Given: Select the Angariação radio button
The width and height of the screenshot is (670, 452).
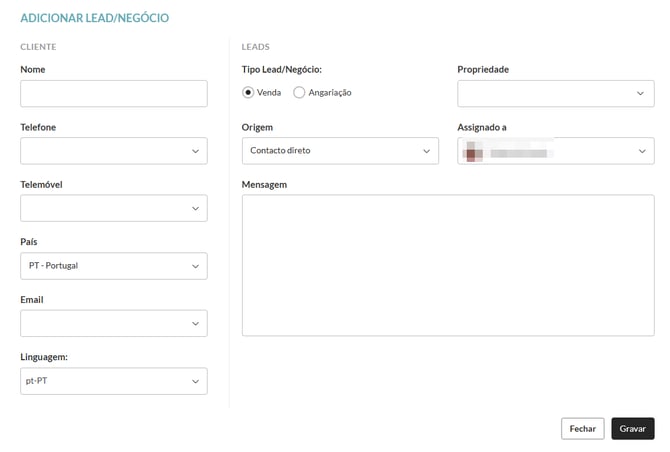Looking at the screenshot, I should coord(299,93).
